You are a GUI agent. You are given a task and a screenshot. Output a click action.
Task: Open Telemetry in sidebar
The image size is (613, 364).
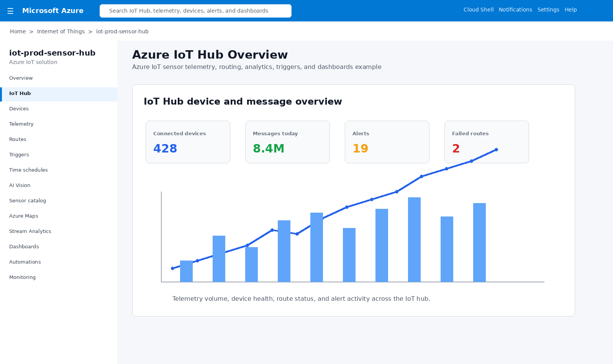(x=59, y=124)
